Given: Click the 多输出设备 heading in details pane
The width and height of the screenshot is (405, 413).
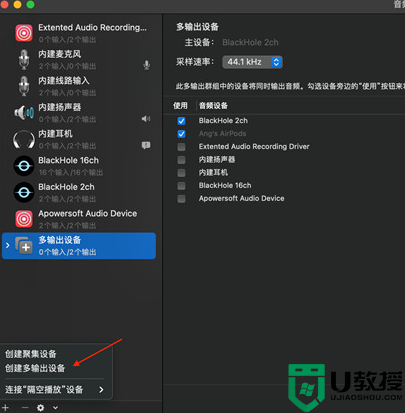Looking at the screenshot, I should [x=197, y=27].
